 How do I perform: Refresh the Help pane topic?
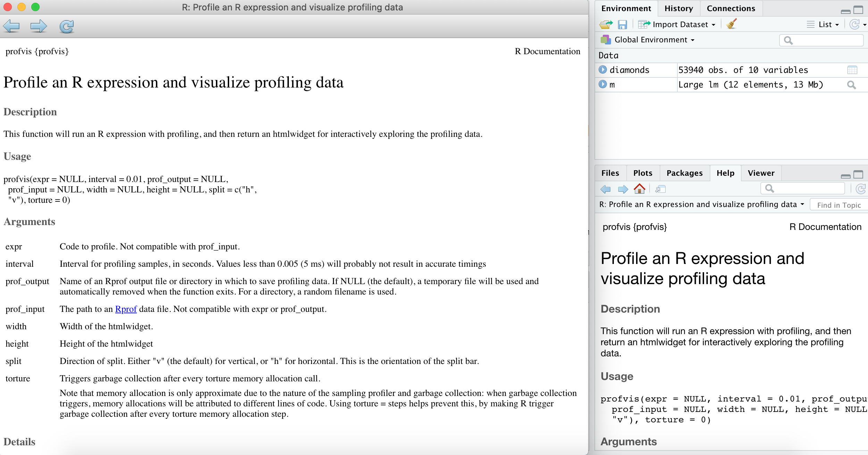click(861, 189)
